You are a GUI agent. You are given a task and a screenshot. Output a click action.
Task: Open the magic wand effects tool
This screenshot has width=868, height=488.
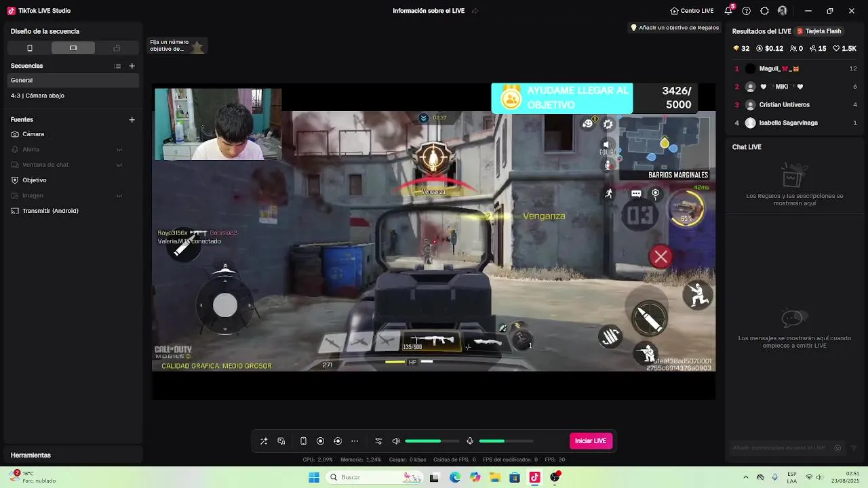[264, 441]
